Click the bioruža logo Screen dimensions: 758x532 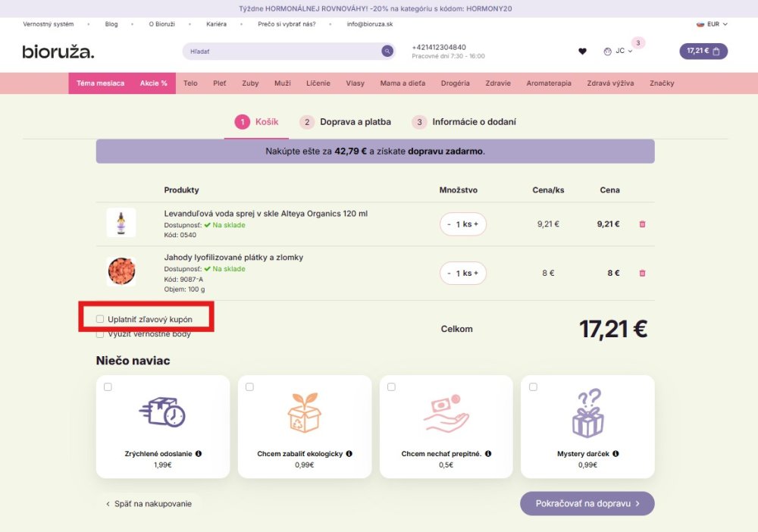pos(58,52)
